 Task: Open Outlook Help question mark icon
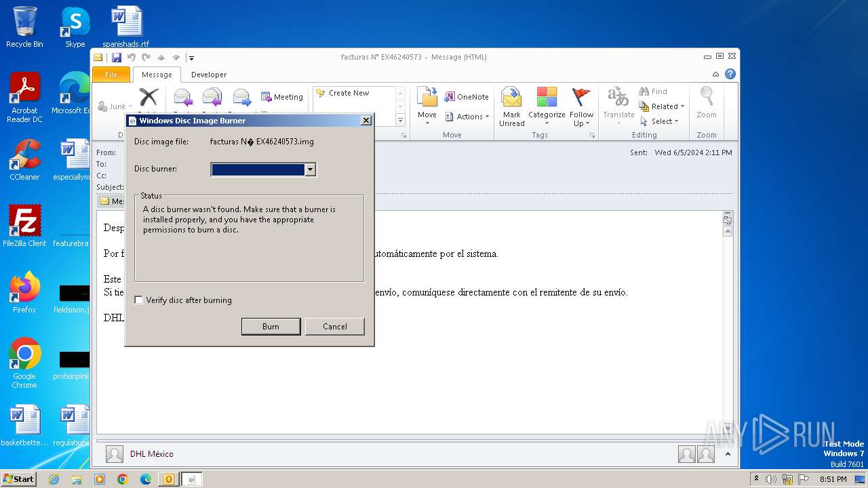click(730, 75)
